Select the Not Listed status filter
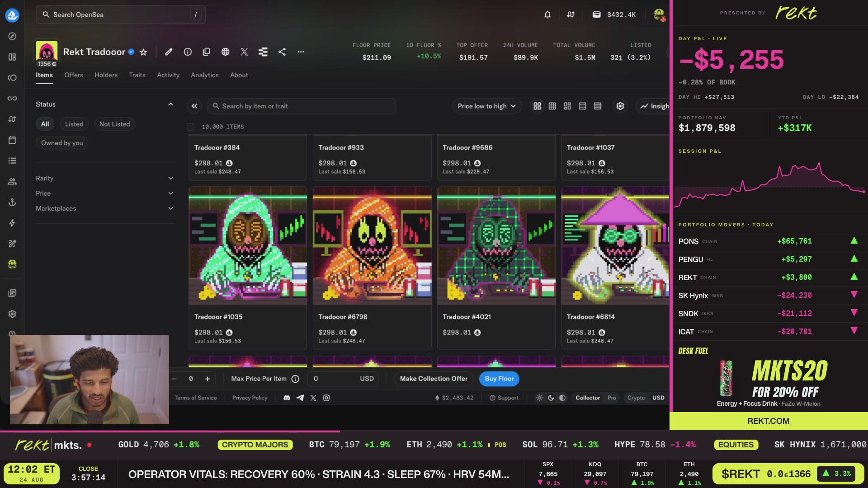 pyautogui.click(x=114, y=124)
